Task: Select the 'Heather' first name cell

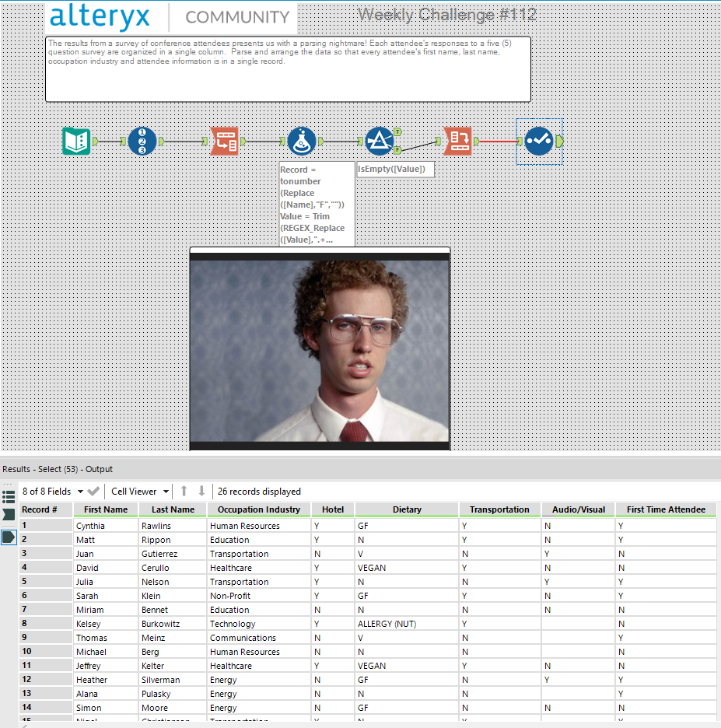Action: pos(106,679)
